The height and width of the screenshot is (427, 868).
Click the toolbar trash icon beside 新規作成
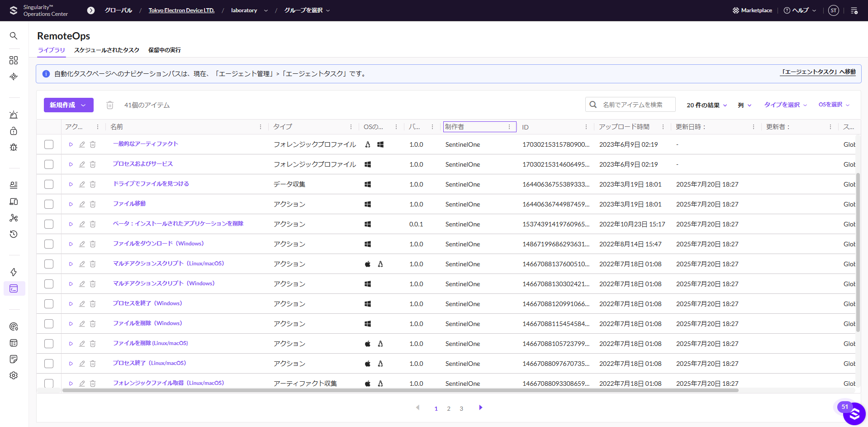pos(109,105)
